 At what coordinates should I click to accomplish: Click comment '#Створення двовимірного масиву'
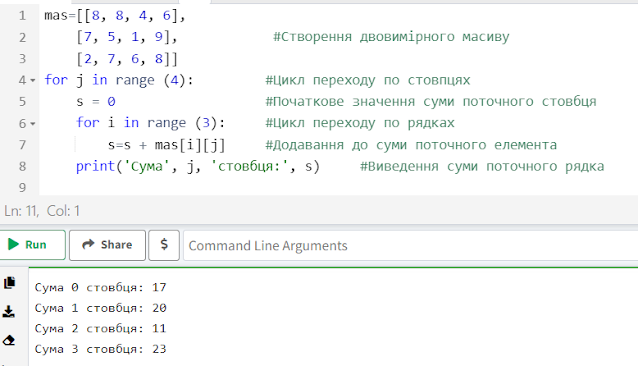(x=391, y=37)
